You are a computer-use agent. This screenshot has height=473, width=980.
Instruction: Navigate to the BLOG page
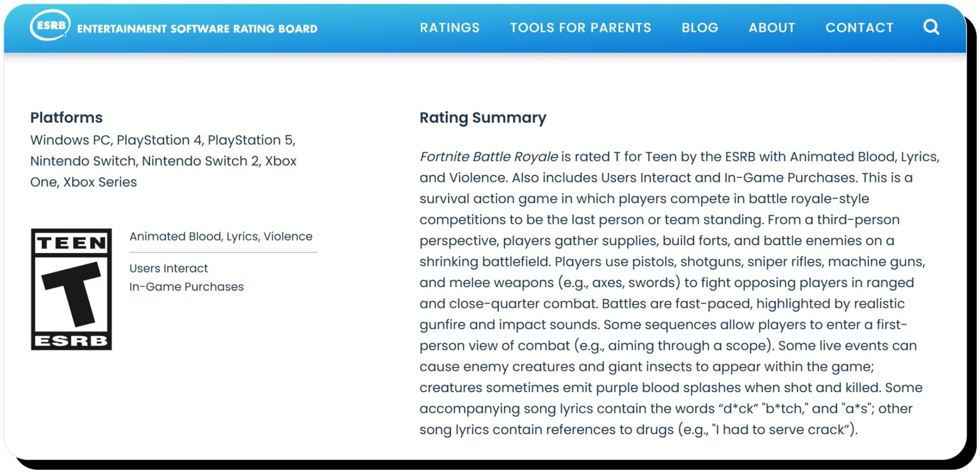tap(699, 28)
